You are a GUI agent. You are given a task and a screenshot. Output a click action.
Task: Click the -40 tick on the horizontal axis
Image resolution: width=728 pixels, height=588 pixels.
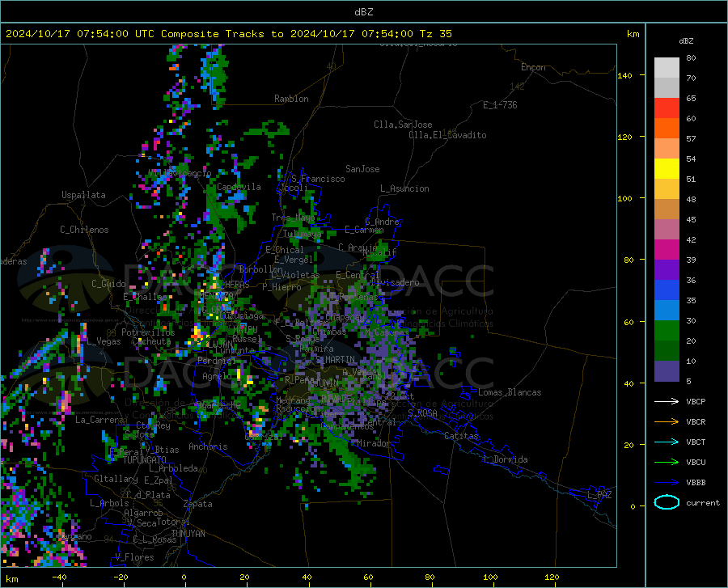click(x=59, y=577)
